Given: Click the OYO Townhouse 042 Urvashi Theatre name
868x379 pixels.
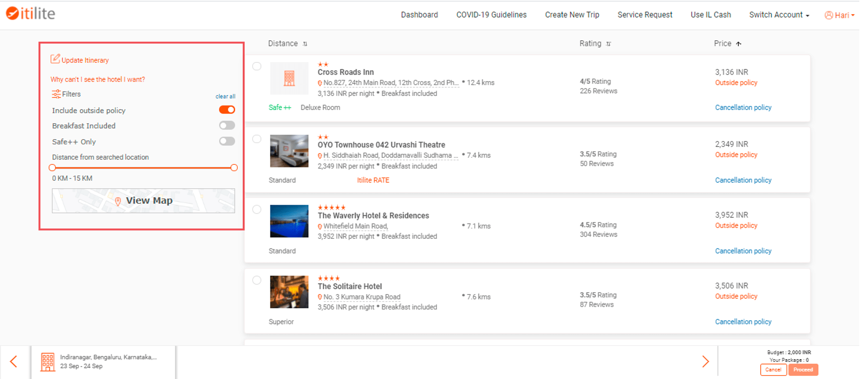Looking at the screenshot, I should point(381,145).
